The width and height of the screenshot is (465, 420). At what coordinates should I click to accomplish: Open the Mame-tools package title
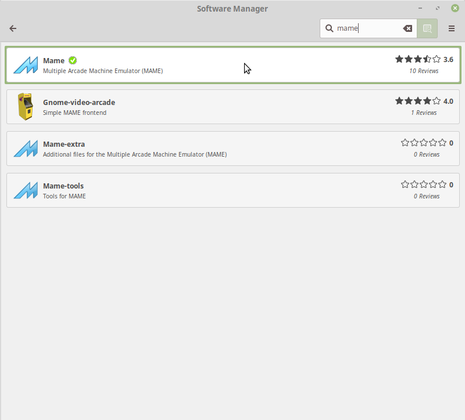[63, 186]
